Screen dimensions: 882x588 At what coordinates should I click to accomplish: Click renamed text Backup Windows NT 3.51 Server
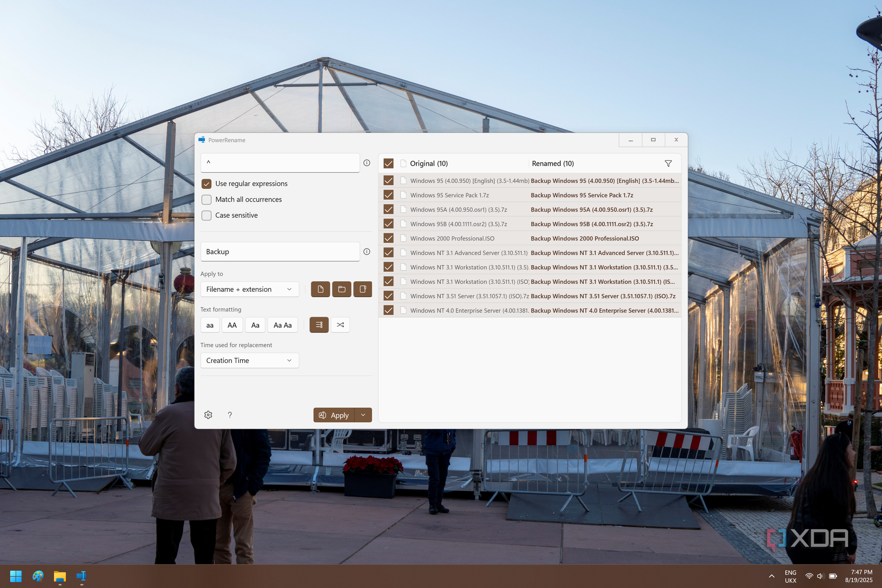click(x=603, y=296)
